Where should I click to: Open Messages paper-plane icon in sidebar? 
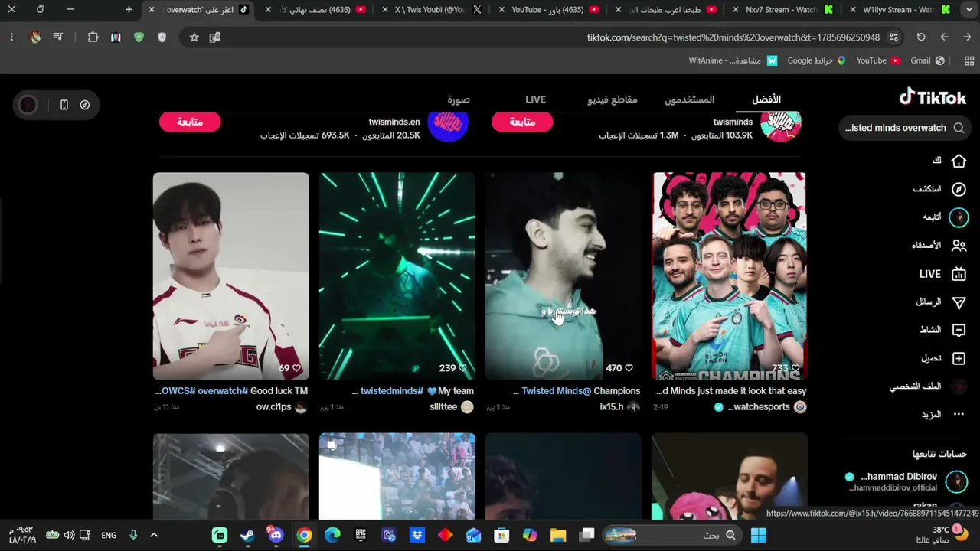pos(959,302)
